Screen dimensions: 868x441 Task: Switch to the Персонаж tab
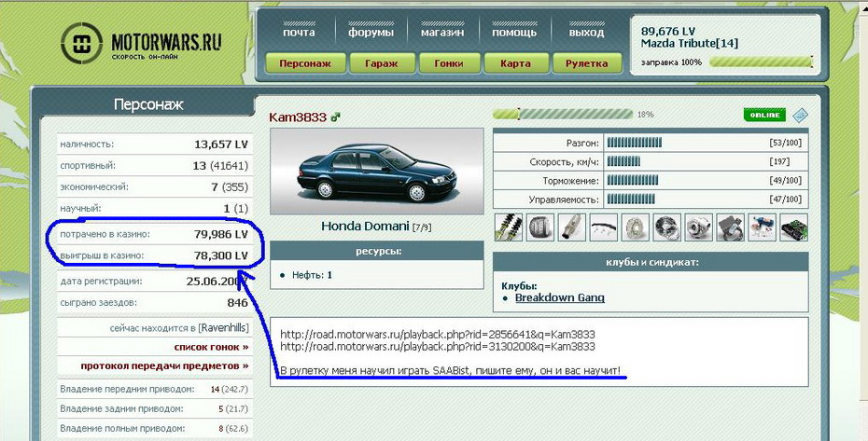coord(305,63)
